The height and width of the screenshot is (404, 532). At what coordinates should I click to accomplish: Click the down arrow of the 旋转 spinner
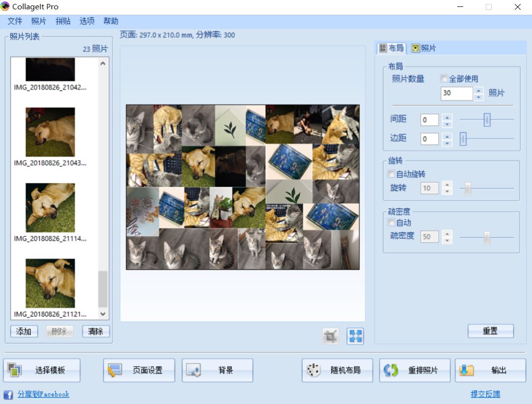coord(447,191)
